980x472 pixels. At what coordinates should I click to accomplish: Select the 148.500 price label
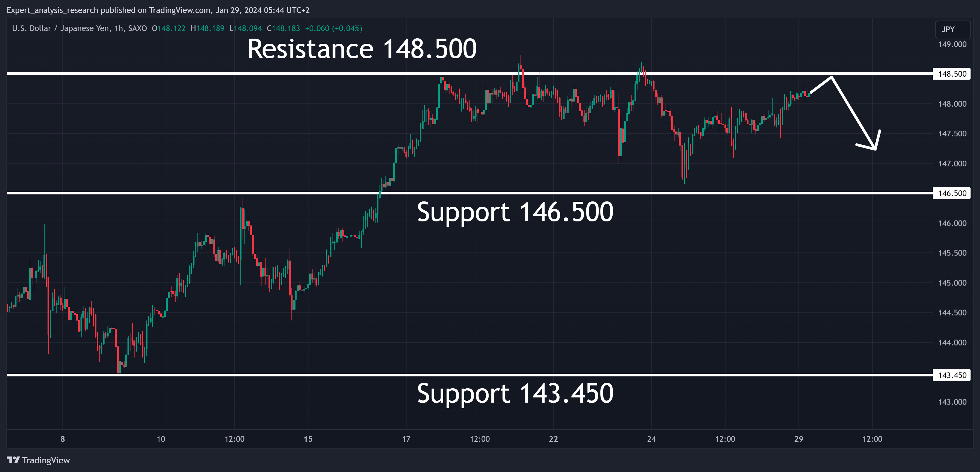(x=951, y=74)
